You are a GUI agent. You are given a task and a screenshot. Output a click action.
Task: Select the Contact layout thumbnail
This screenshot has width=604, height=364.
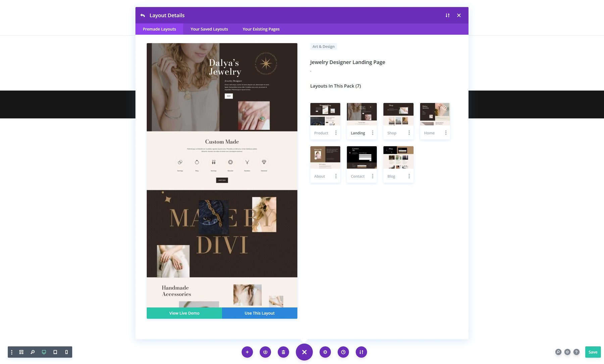(x=361, y=157)
